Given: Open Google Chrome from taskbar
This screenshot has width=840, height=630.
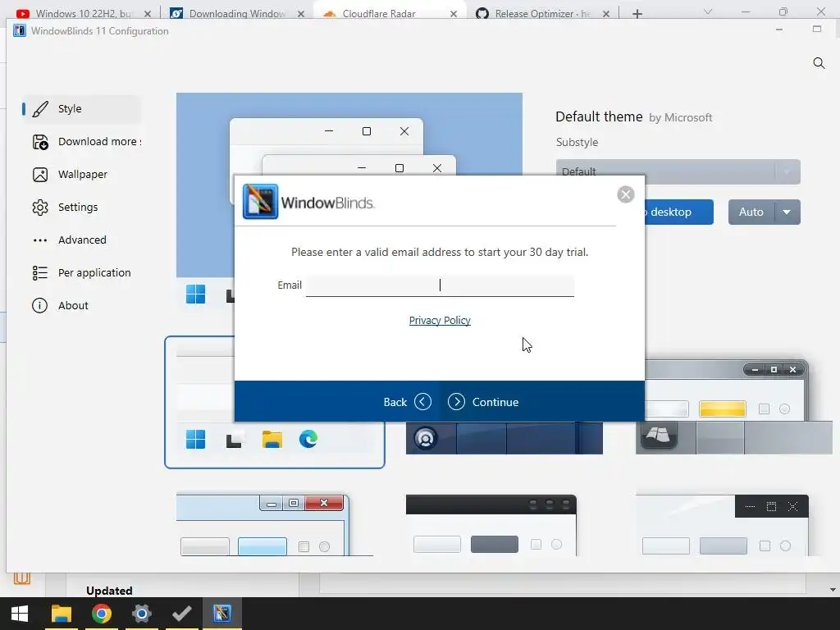Looking at the screenshot, I should tap(101, 614).
